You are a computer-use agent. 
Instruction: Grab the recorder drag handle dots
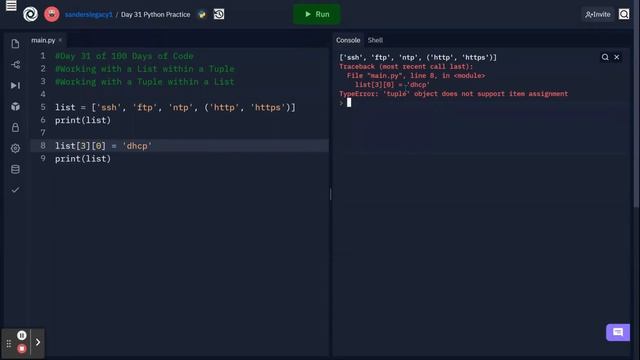click(9, 344)
